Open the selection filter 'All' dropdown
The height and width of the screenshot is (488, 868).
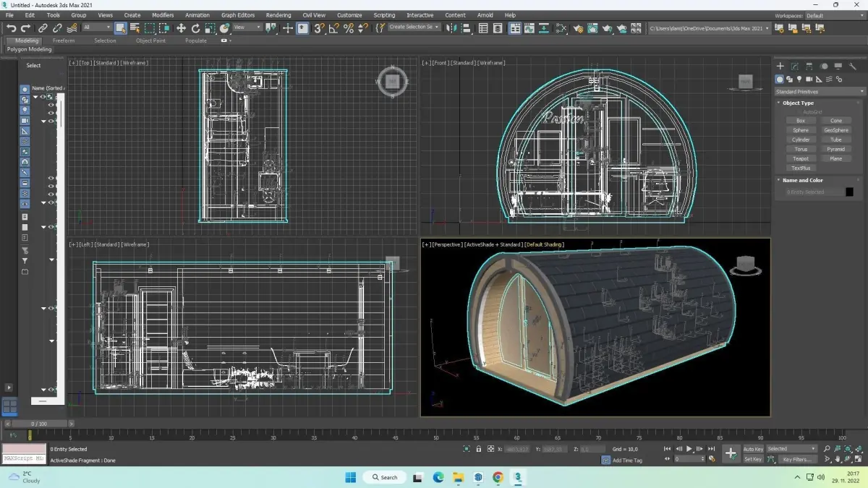click(96, 27)
